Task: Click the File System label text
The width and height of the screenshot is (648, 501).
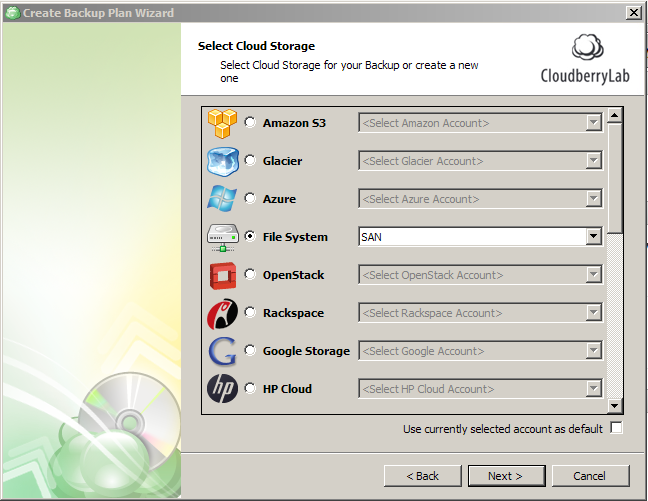Action: [x=295, y=237]
